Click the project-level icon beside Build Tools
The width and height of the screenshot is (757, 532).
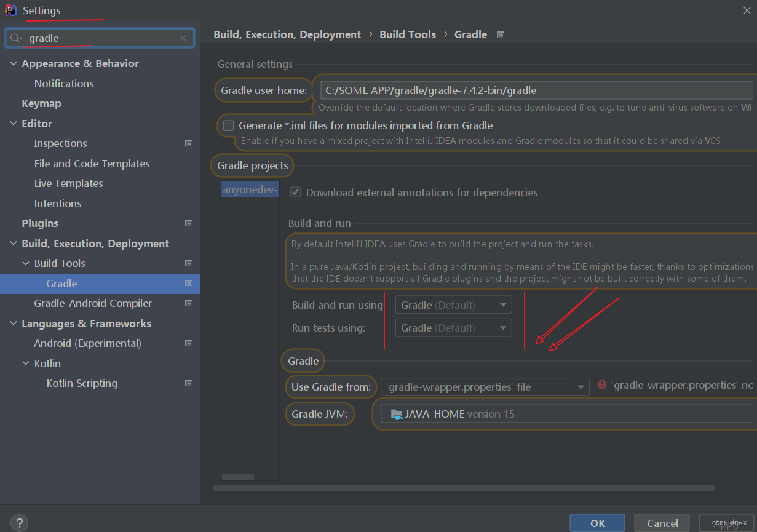[189, 263]
